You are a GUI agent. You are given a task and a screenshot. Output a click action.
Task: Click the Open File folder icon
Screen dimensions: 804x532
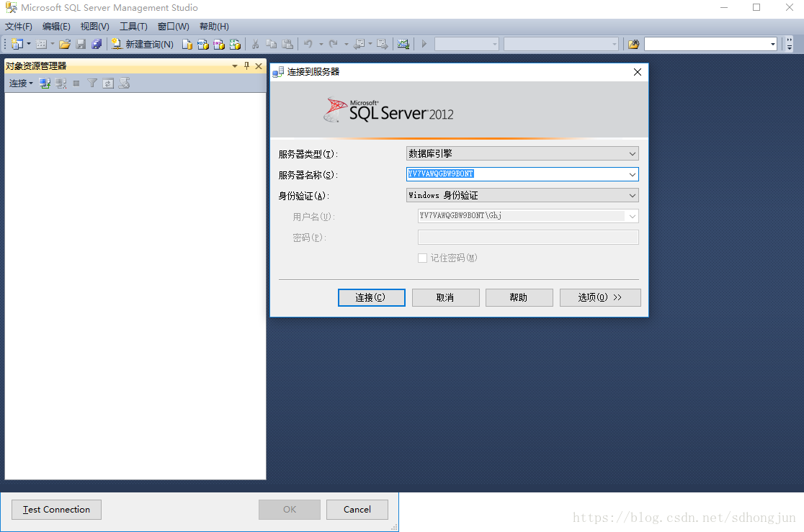coord(65,44)
